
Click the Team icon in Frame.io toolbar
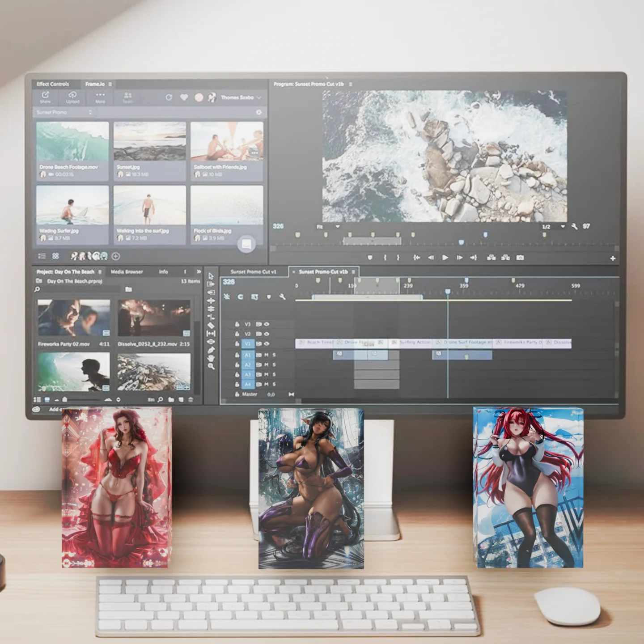(128, 95)
